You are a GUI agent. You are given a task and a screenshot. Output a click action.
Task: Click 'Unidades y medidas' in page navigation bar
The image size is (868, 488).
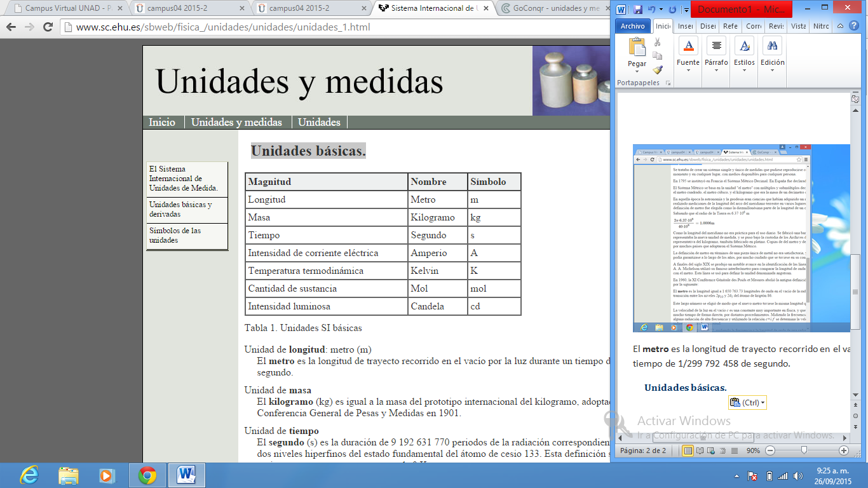[x=236, y=122]
